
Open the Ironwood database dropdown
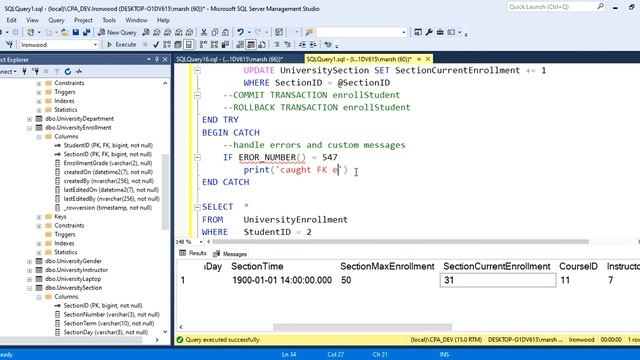95,44
